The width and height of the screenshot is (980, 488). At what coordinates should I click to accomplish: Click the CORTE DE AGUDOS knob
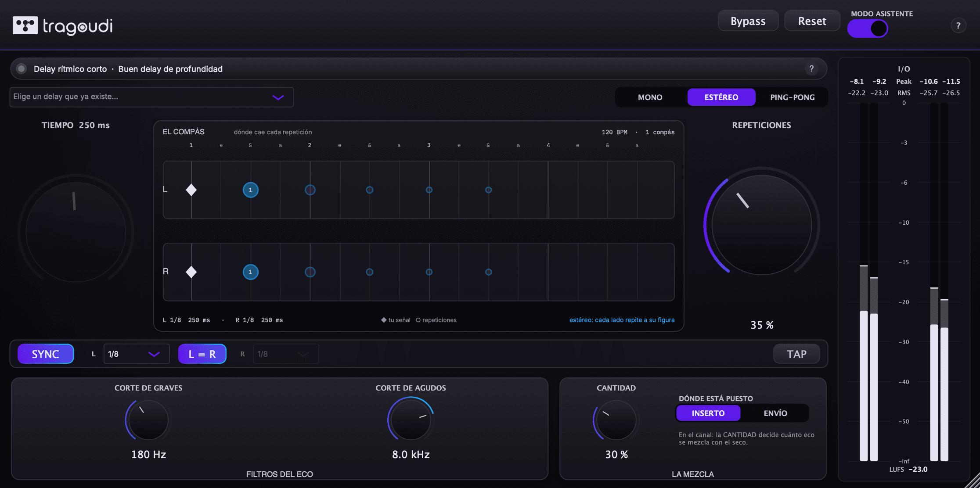(411, 420)
